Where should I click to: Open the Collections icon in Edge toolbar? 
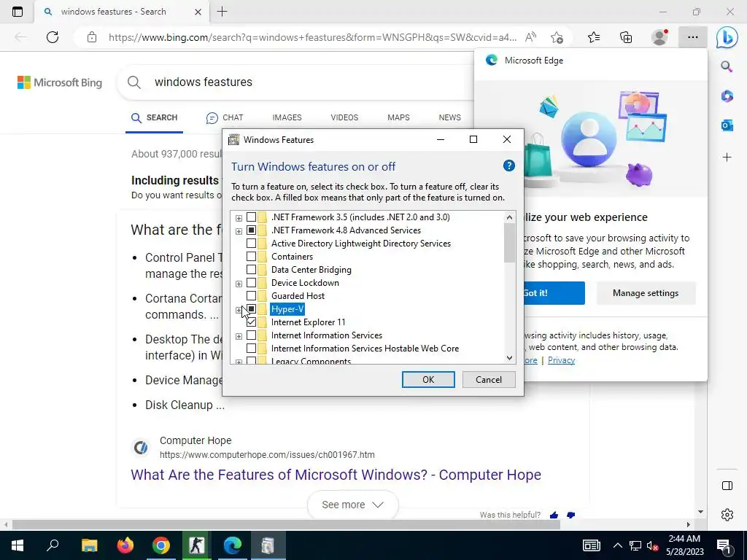click(626, 37)
